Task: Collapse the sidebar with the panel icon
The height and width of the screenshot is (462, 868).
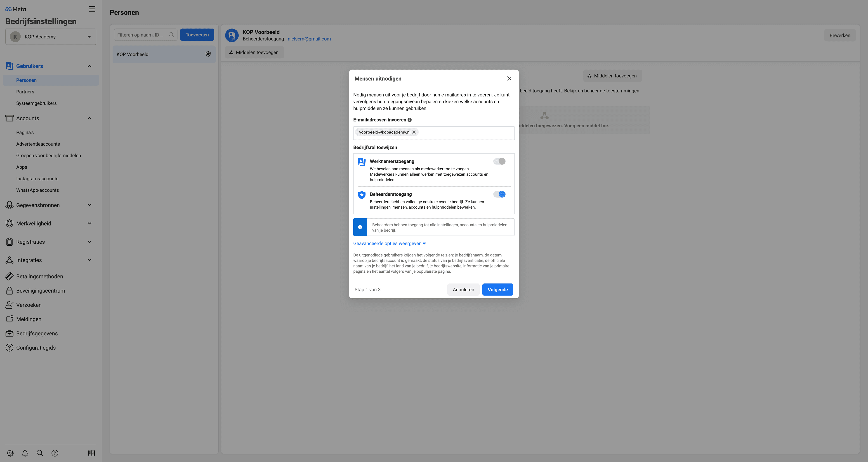Action: [91, 453]
